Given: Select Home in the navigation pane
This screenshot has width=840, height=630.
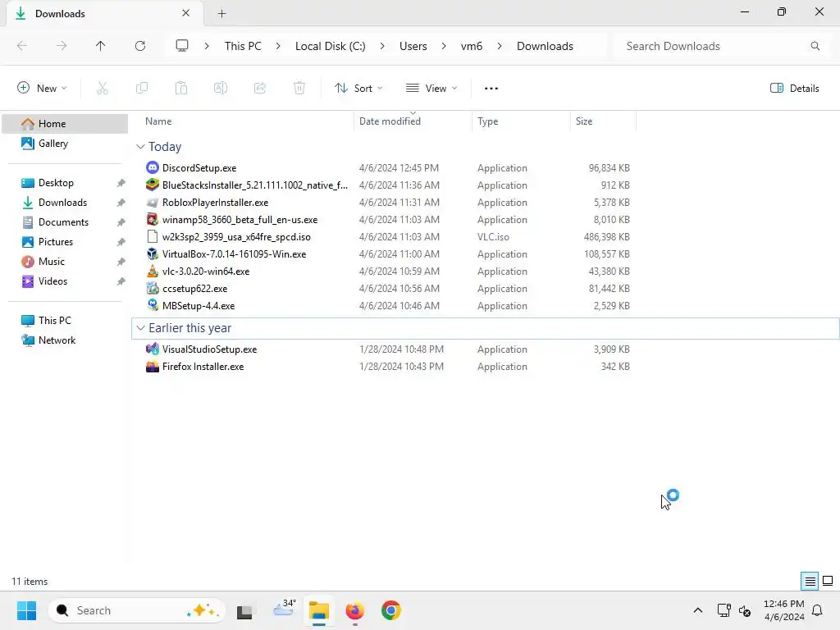Looking at the screenshot, I should (66, 124).
